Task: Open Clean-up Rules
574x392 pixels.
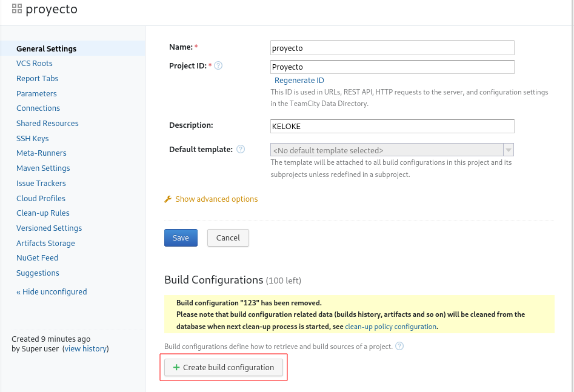Action: click(x=43, y=213)
